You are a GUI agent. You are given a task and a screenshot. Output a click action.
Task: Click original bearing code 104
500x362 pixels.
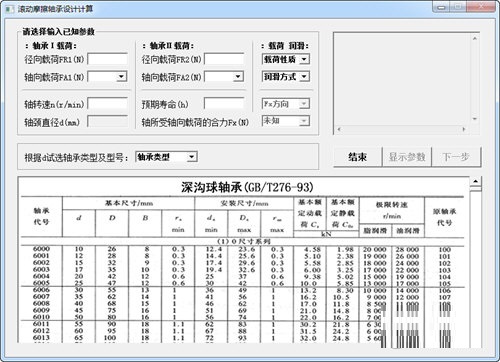[445, 277]
